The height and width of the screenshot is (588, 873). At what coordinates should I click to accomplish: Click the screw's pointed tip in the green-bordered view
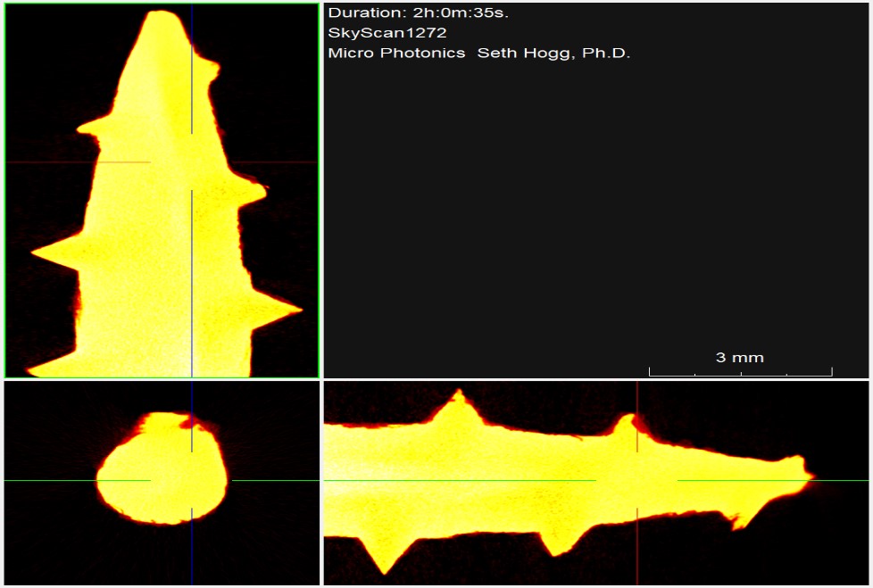pos(161,16)
